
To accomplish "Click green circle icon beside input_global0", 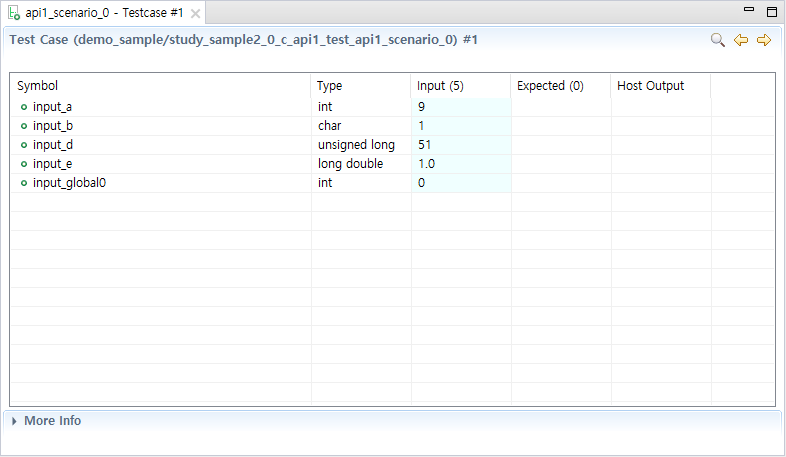I will pos(24,183).
